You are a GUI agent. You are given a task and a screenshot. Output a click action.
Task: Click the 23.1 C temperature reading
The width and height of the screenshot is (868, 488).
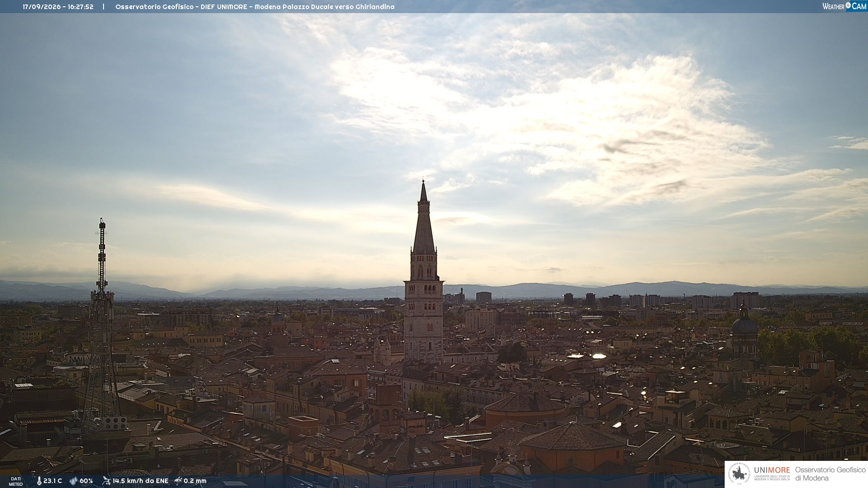point(52,481)
